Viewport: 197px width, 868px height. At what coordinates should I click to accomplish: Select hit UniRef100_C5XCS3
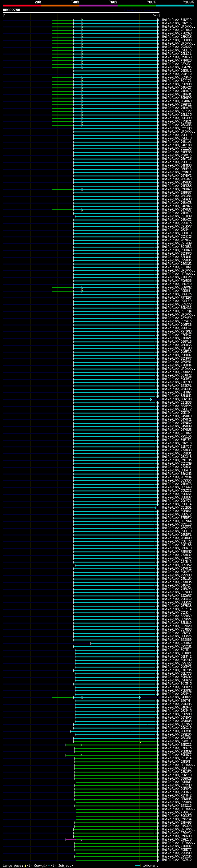177,57
